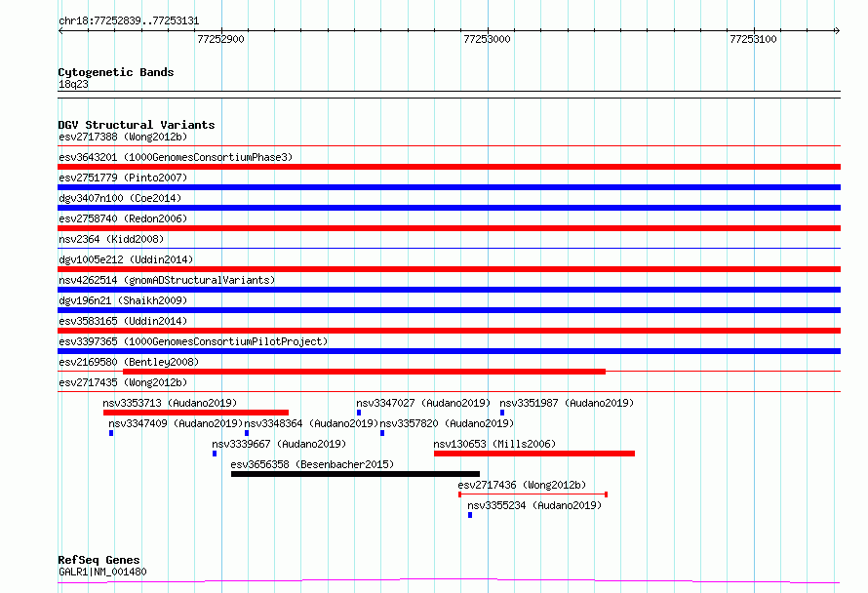The height and width of the screenshot is (593, 868).
Task: Click the nsv3355234 (Audano2019) label text
Action: click(x=534, y=505)
